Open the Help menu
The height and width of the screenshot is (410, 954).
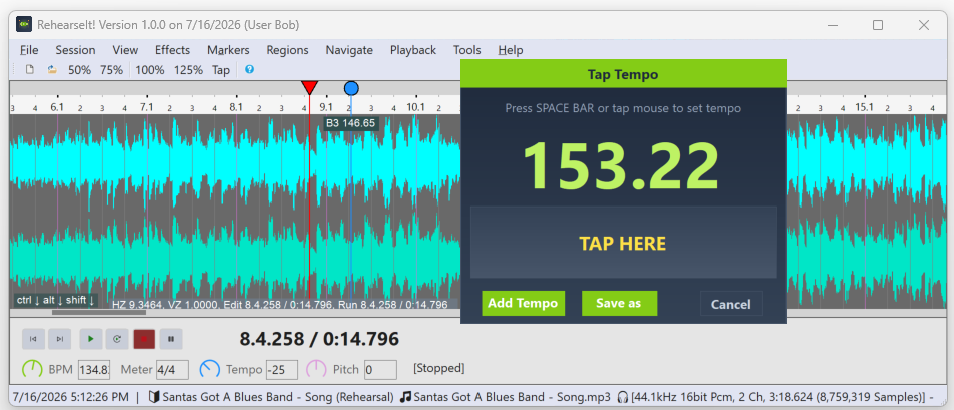tap(510, 50)
